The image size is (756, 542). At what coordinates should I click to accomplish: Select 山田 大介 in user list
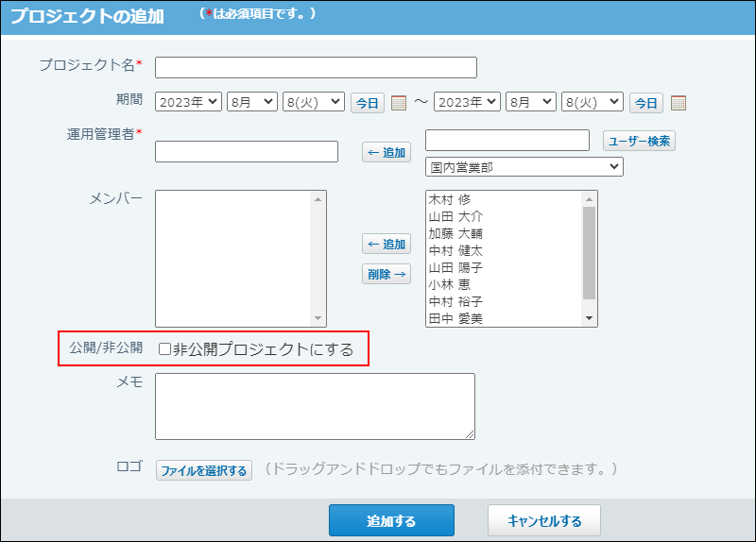pyautogui.click(x=504, y=216)
